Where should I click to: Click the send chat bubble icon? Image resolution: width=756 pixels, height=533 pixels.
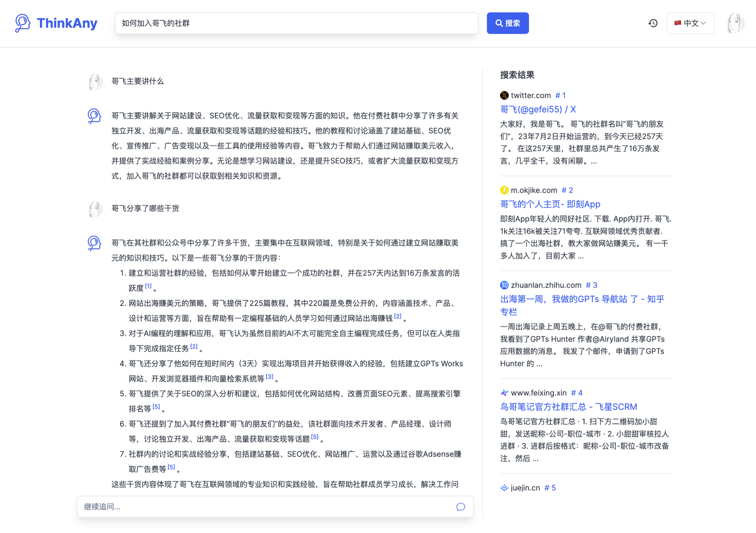tap(460, 507)
